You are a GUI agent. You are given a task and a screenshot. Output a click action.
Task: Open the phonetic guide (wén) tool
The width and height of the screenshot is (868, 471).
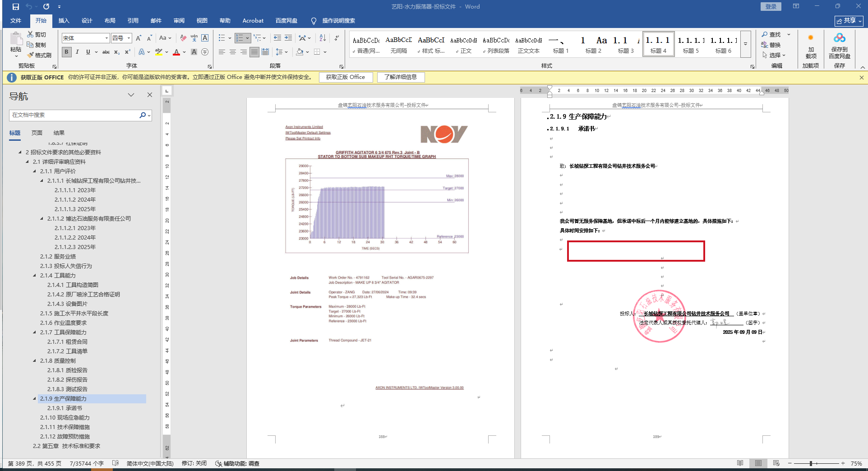194,38
